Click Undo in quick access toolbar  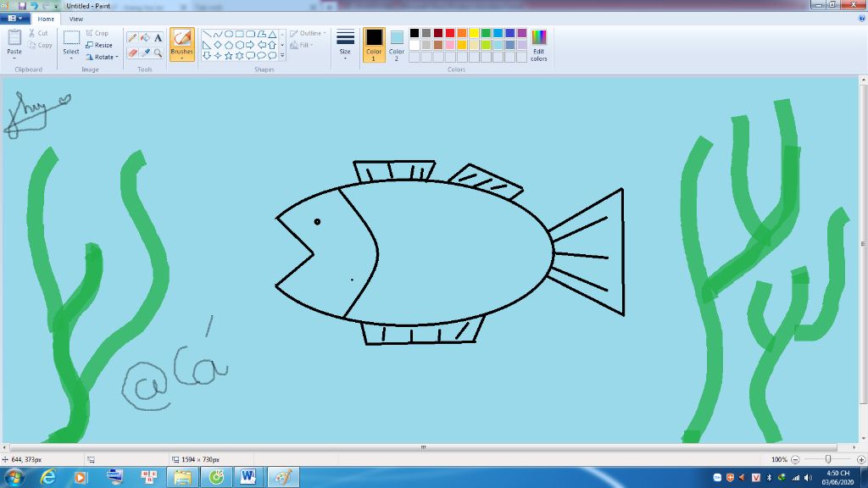click(x=34, y=6)
